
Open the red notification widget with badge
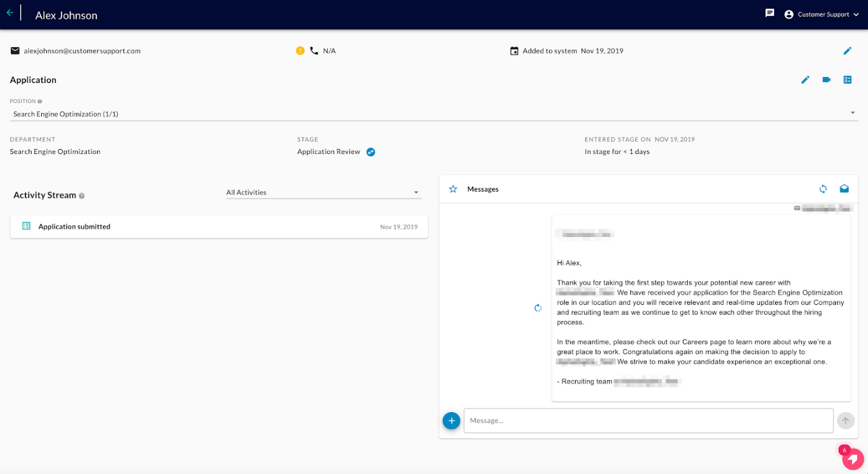(x=853, y=459)
